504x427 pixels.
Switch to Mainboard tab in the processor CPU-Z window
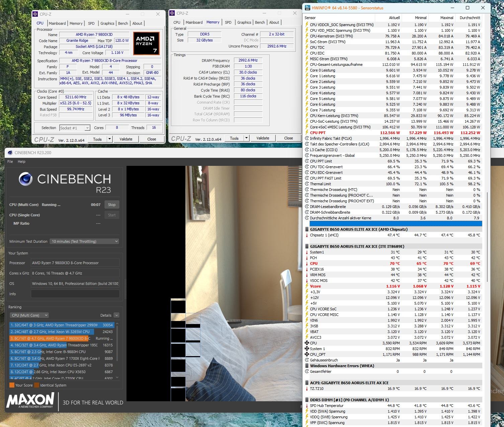pyautogui.click(x=57, y=23)
